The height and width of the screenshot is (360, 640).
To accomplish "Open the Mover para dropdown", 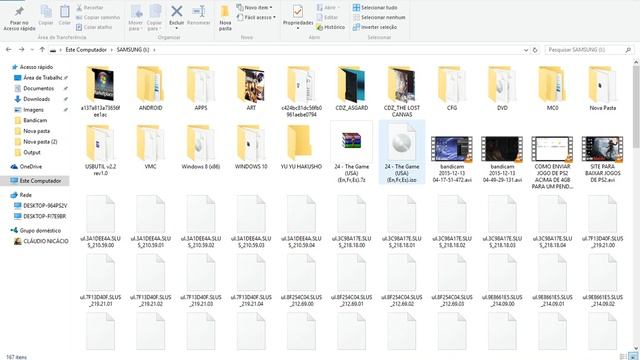I will click(x=136, y=18).
